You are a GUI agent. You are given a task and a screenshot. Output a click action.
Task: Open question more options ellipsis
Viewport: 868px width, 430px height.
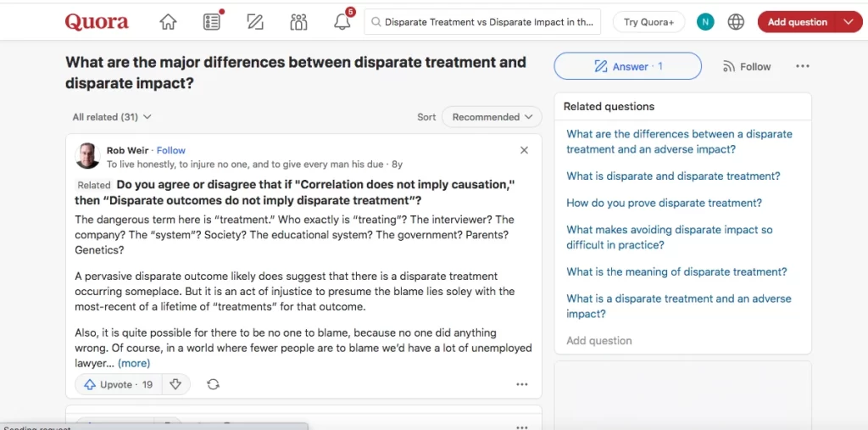802,66
